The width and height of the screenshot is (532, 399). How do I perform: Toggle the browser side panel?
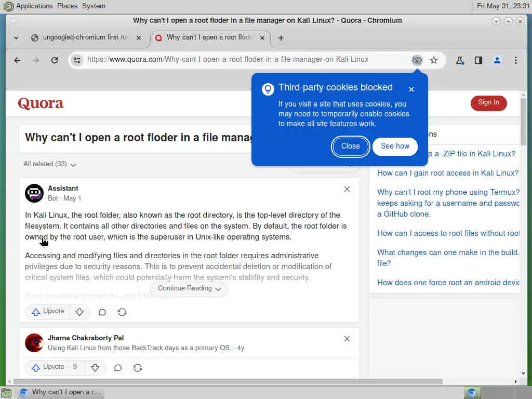[x=478, y=60]
